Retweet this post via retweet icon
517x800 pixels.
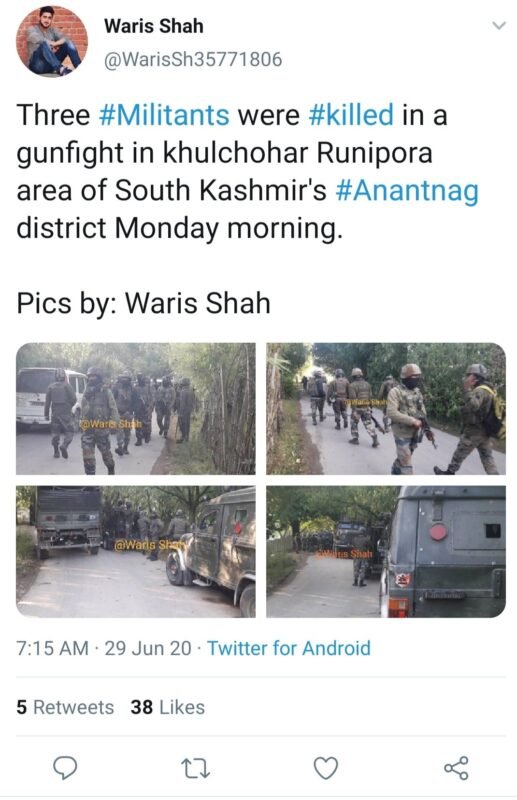tap(195, 768)
